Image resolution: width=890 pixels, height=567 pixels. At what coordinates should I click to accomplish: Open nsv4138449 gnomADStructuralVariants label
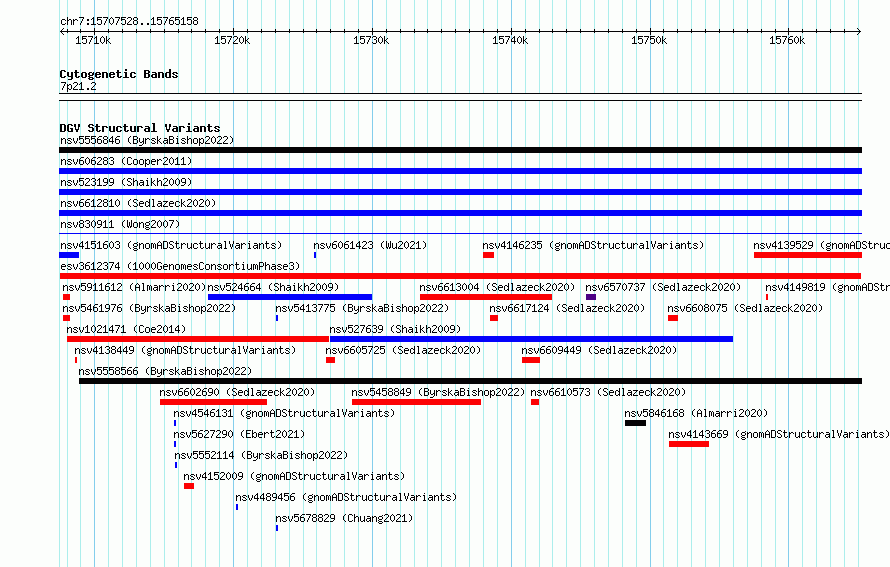185,350
